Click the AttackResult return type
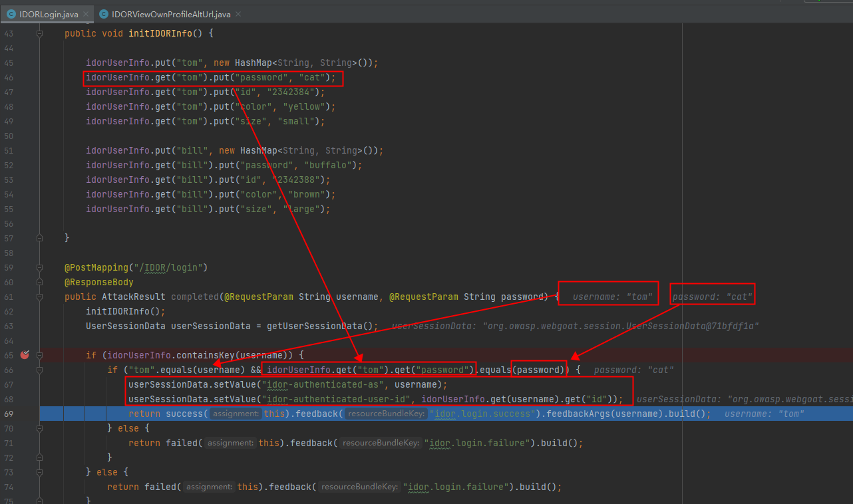 [x=134, y=297]
